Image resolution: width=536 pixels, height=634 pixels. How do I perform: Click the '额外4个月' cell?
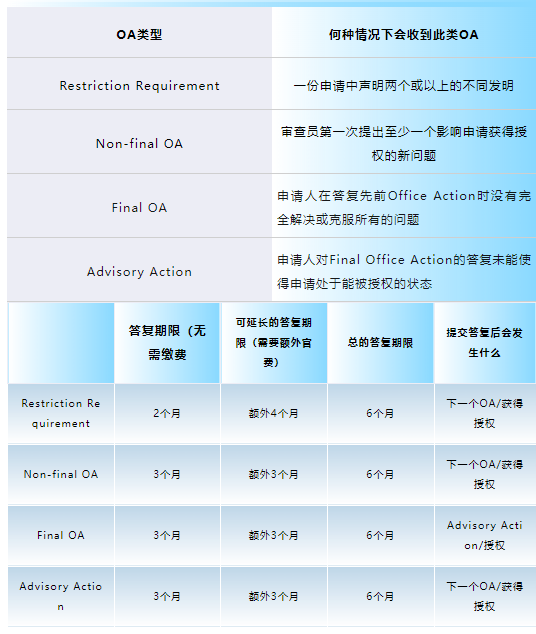point(274,413)
